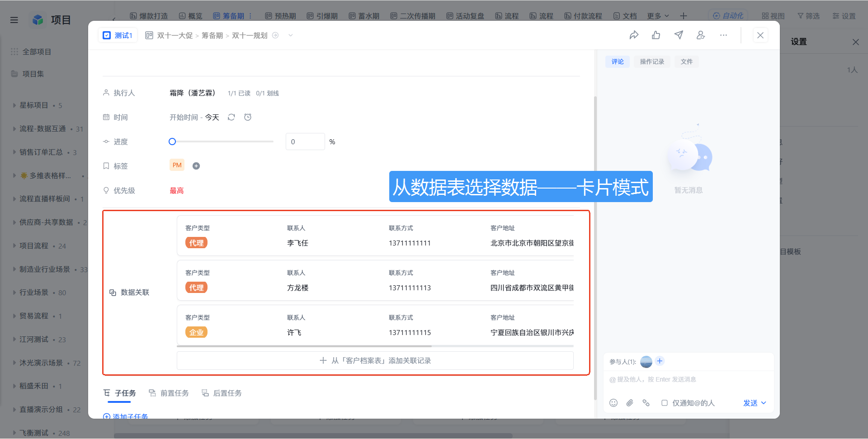This screenshot has width=868, height=439.
Task: Expand 销售订单汇总 group in sidebar
Action: pyautogui.click(x=14, y=152)
